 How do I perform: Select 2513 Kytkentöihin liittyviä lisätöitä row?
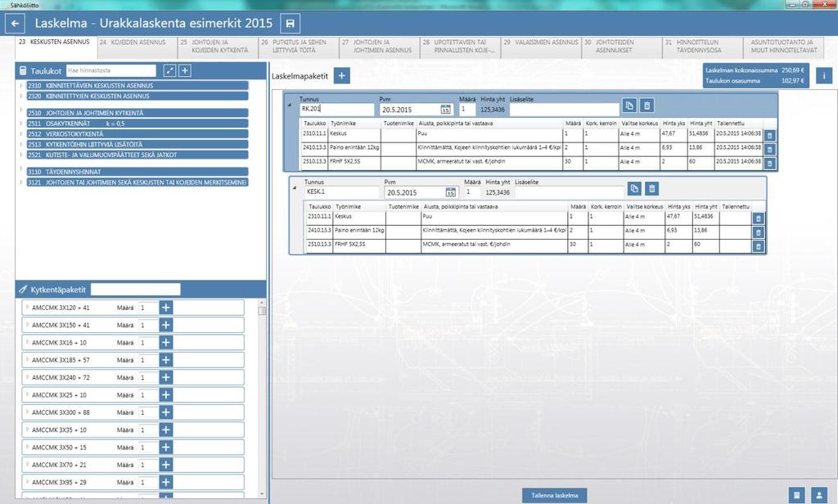click(x=137, y=144)
